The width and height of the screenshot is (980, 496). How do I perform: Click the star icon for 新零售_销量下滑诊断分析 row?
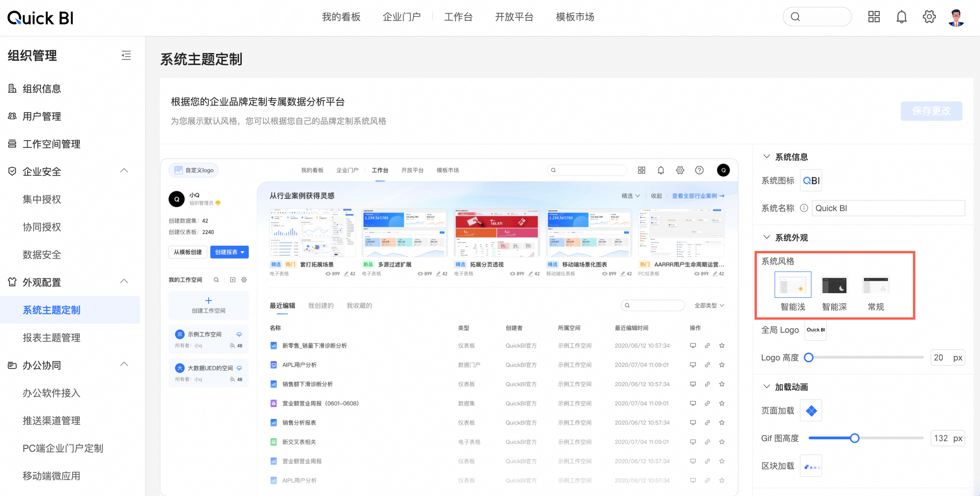click(x=722, y=346)
